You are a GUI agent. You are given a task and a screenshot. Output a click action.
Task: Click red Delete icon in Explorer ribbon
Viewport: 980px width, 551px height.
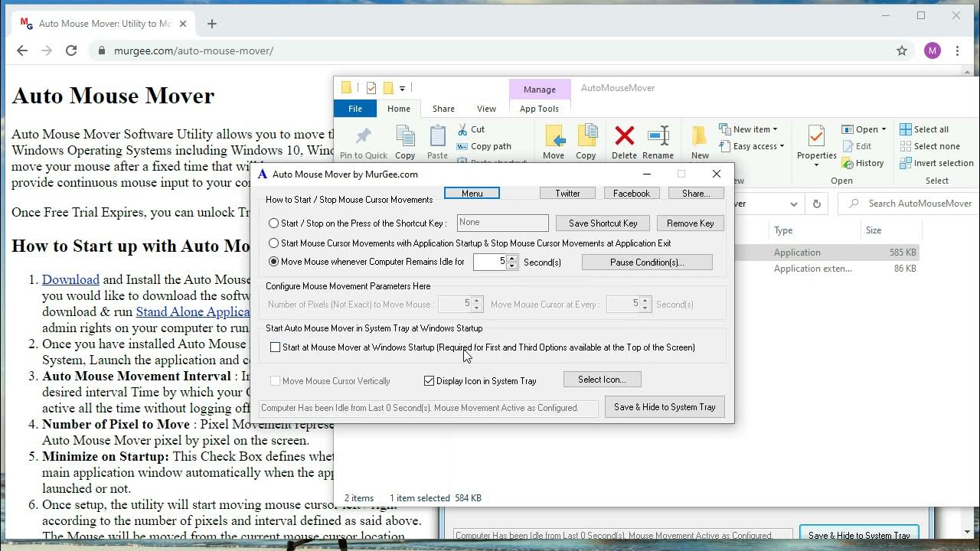(x=625, y=135)
